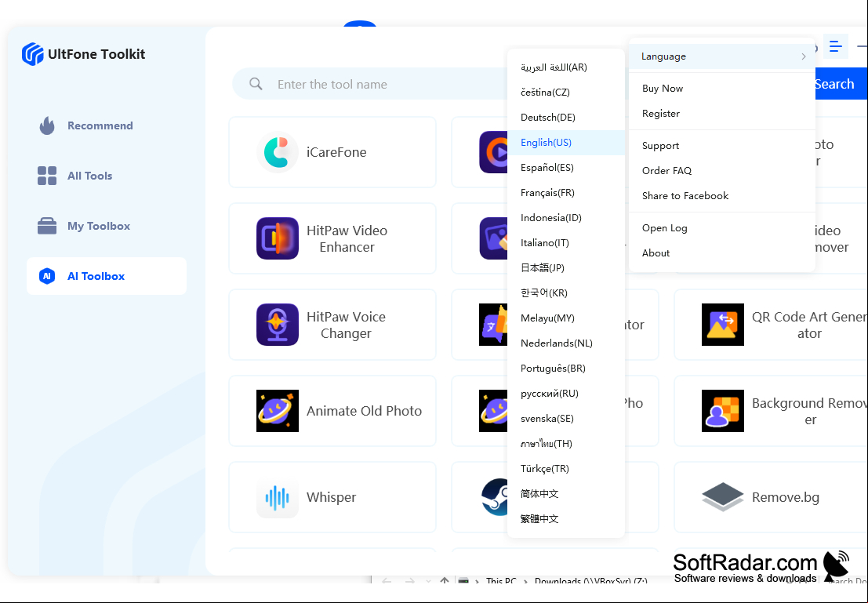Click the AI Toolbox hexagon icon

pyautogui.click(x=47, y=276)
